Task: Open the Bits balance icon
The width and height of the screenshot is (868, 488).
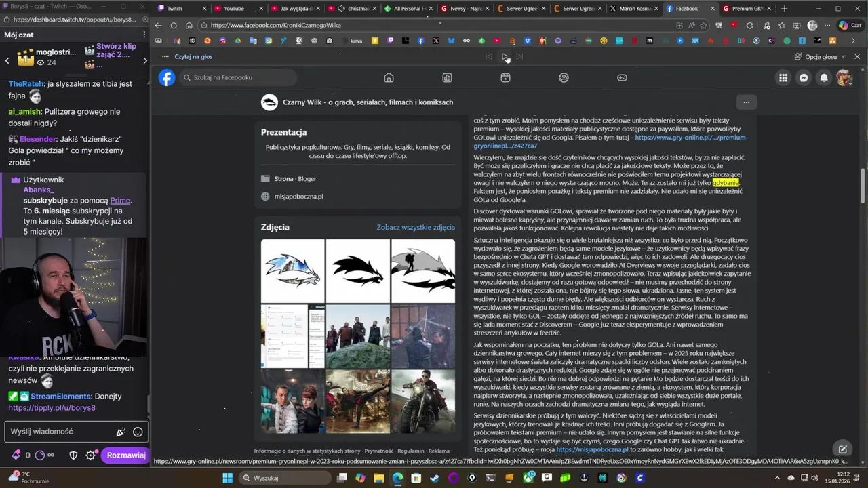Action: (x=16, y=455)
